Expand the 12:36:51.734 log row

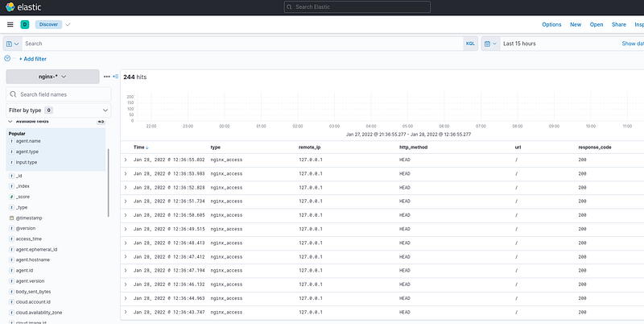126,201
